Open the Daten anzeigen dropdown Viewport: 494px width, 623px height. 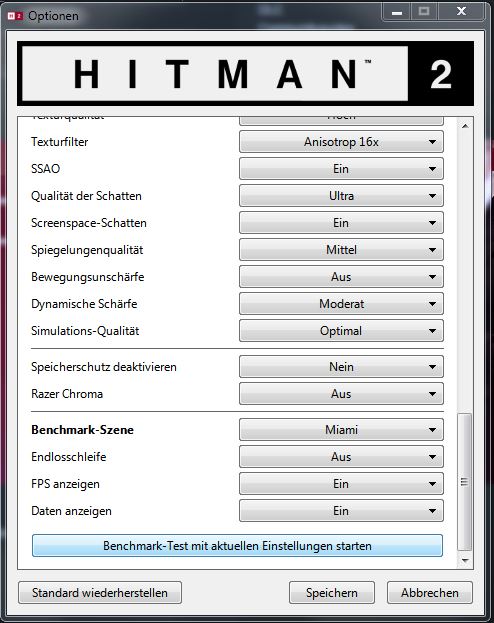coord(341,511)
